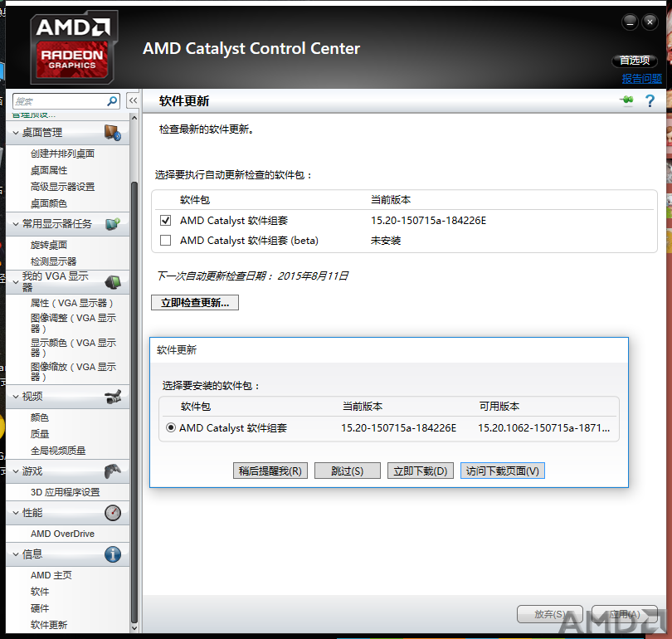The height and width of the screenshot is (639, 672).
Task: Click the search magnifier icon
Action: click(112, 101)
